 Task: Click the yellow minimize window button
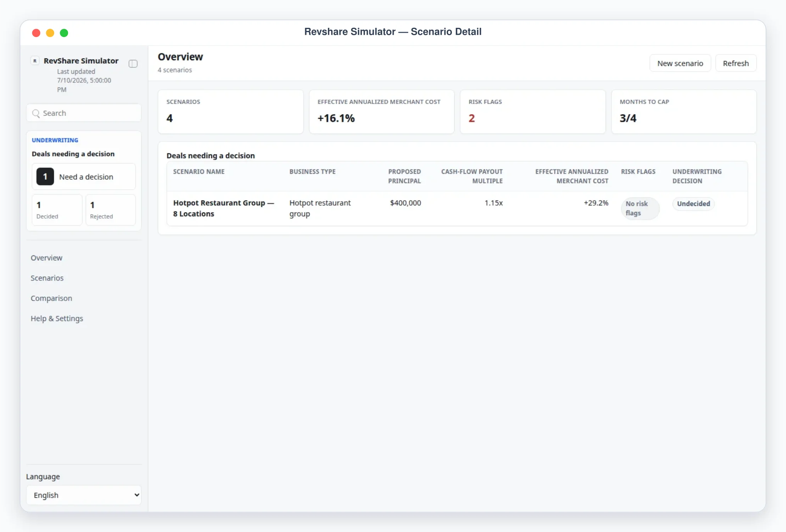(50, 33)
